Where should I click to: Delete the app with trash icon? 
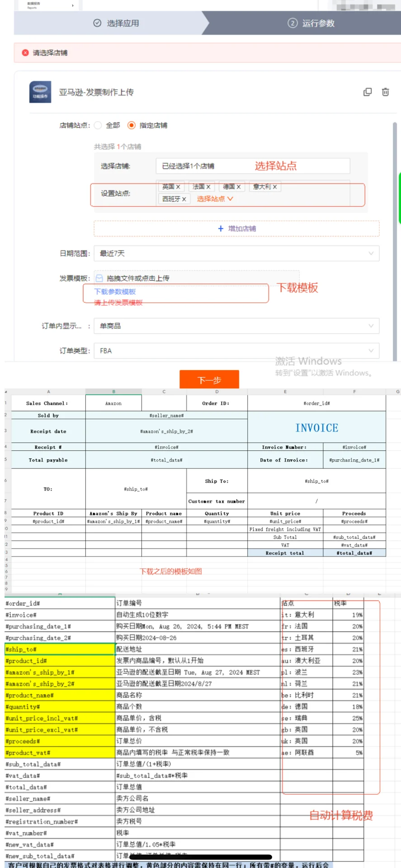[385, 92]
